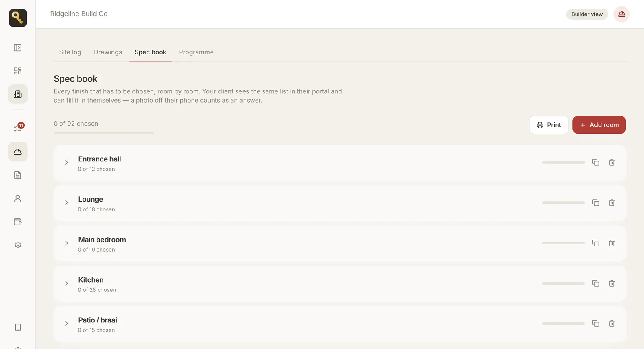The height and width of the screenshot is (349, 644).
Task: Click the overall progress bar under 0 of 92 chosen
Action: pyautogui.click(x=104, y=133)
